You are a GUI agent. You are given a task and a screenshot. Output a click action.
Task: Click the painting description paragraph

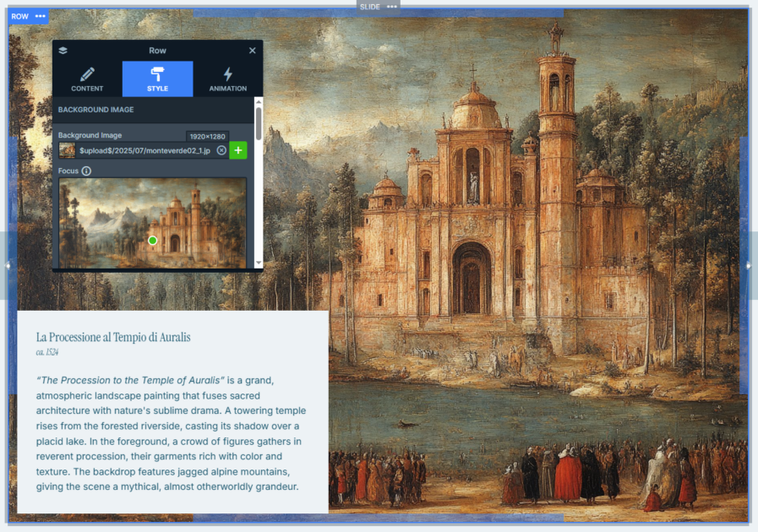coord(171,433)
